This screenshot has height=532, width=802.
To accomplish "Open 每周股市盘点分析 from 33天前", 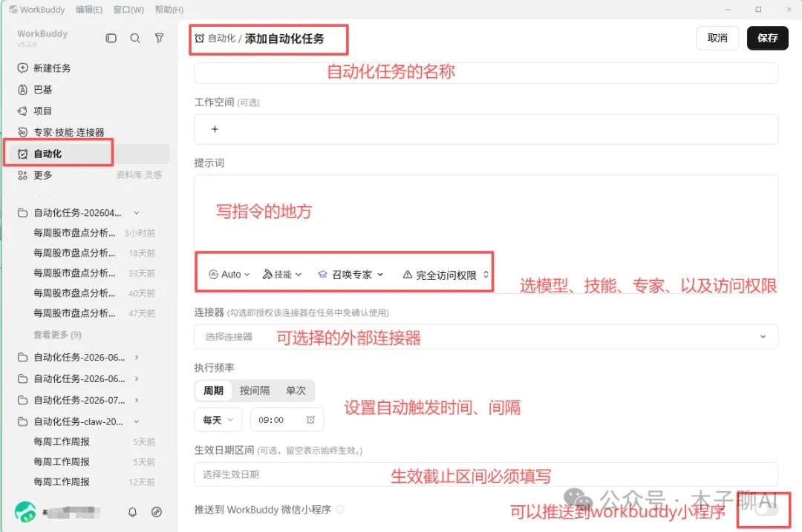I will point(94,273).
